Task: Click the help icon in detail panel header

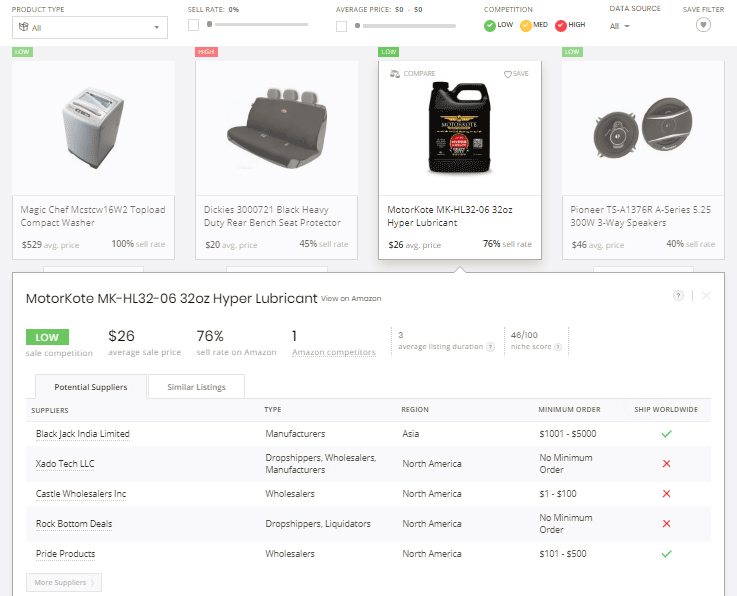Action: [x=679, y=296]
